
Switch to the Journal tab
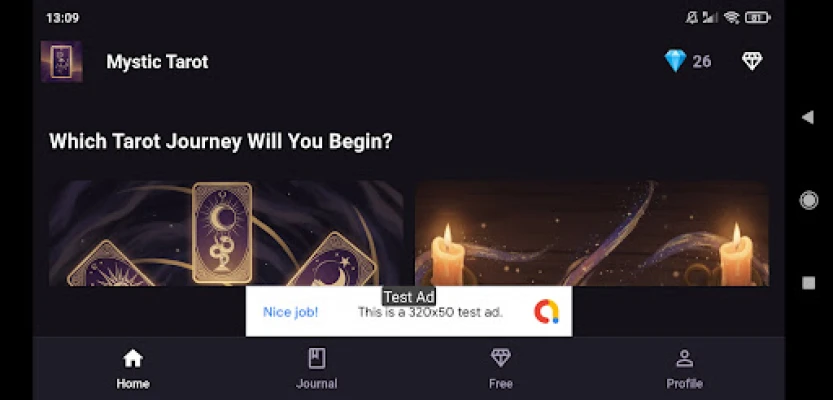click(317, 384)
